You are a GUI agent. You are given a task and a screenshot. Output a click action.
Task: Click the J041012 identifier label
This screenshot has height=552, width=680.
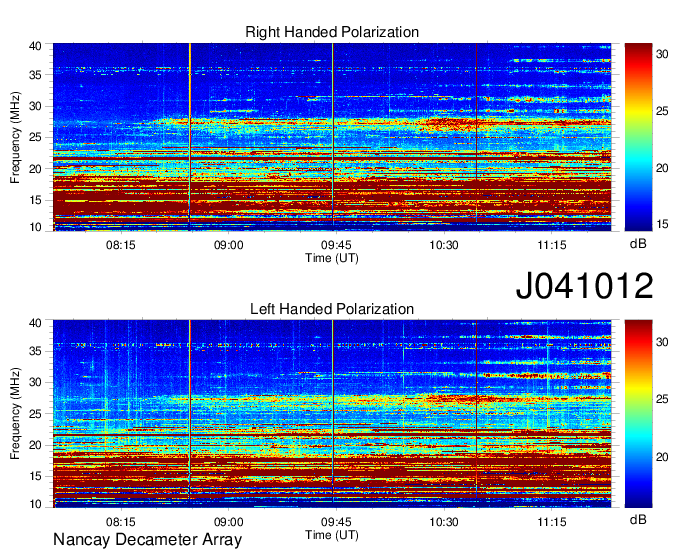tap(584, 285)
